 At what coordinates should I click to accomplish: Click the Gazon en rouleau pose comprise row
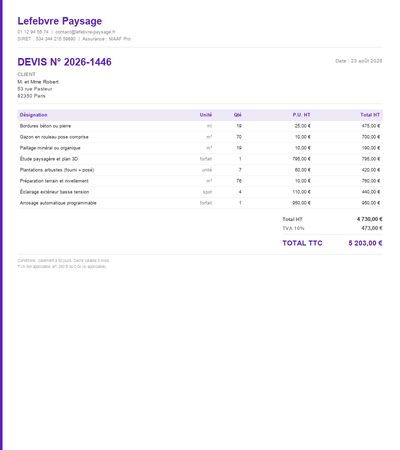tap(200, 137)
